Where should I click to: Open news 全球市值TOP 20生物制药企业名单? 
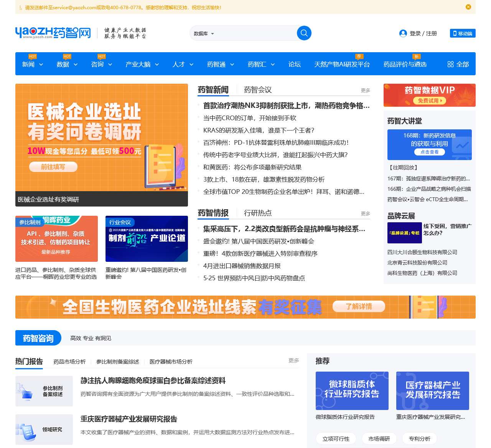283,192
